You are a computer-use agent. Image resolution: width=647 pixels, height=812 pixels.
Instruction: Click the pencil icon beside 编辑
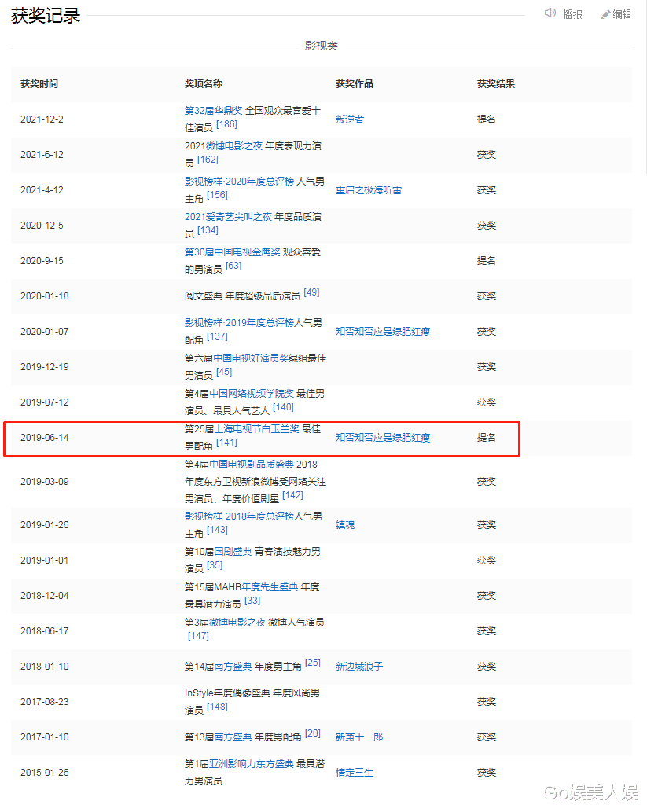[606, 14]
